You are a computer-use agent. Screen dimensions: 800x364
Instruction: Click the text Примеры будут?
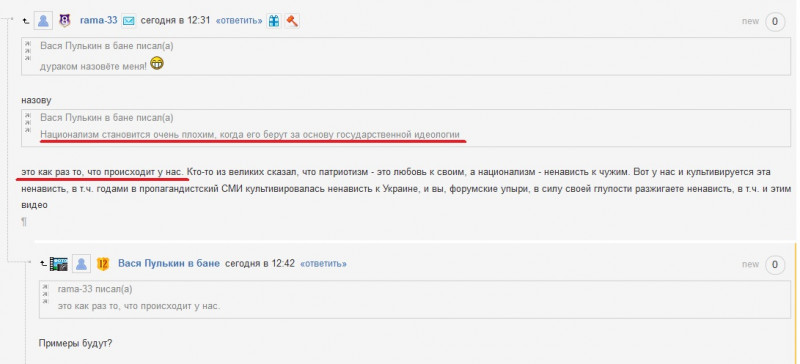coord(76,343)
